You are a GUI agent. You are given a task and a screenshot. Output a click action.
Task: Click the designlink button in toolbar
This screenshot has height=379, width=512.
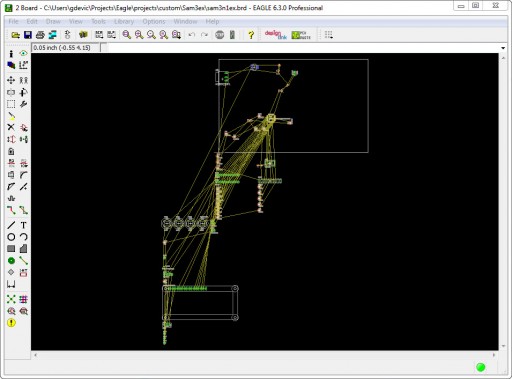tap(275, 35)
